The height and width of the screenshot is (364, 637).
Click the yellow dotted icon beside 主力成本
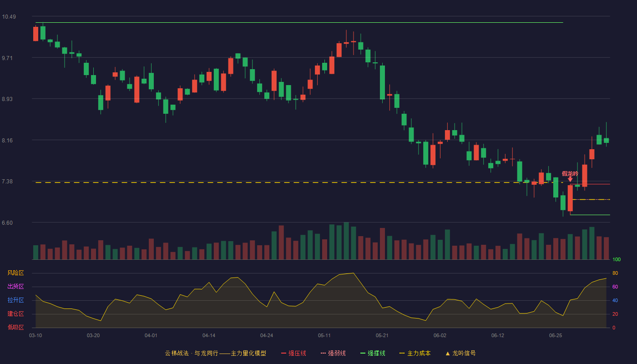coord(402,353)
